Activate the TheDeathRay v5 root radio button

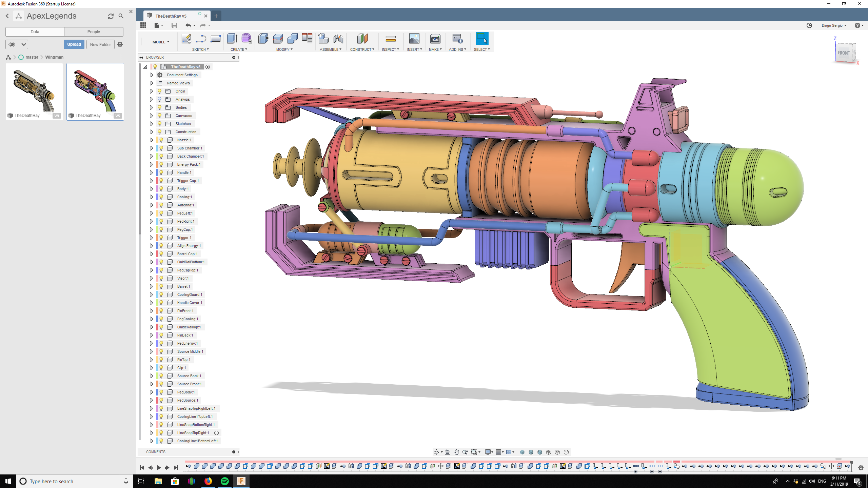(208, 67)
